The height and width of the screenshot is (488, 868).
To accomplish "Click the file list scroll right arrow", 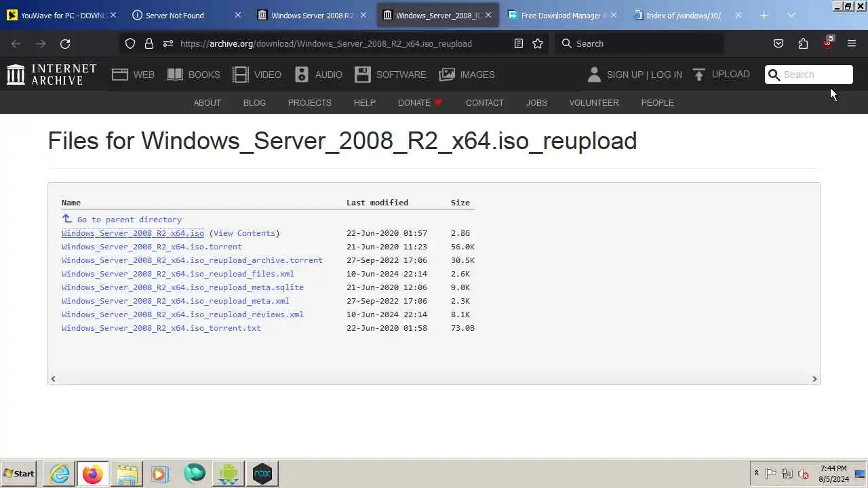I will coord(814,379).
